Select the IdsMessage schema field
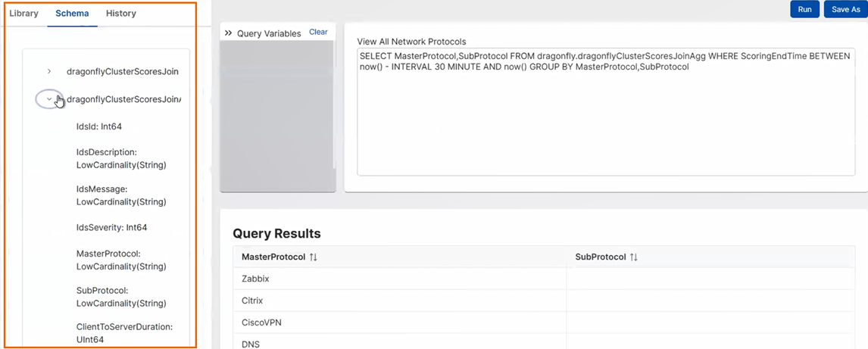This screenshot has width=868, height=349. (x=121, y=195)
